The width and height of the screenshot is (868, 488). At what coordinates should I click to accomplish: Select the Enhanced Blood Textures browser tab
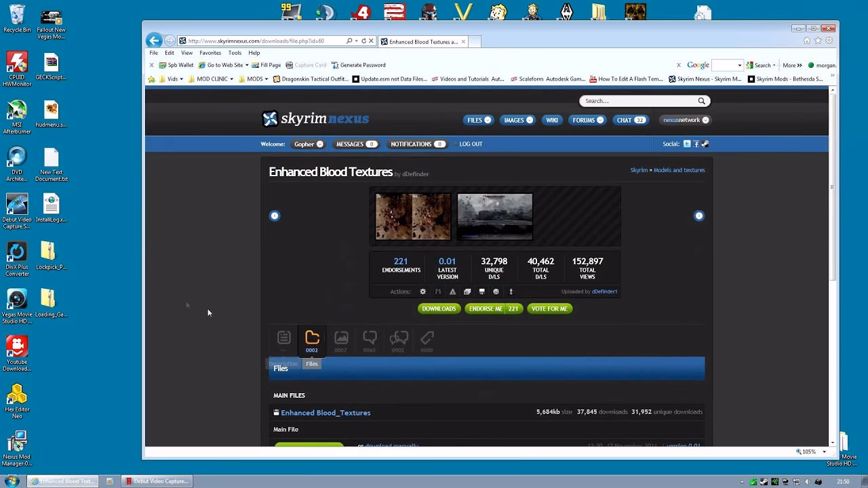423,41
